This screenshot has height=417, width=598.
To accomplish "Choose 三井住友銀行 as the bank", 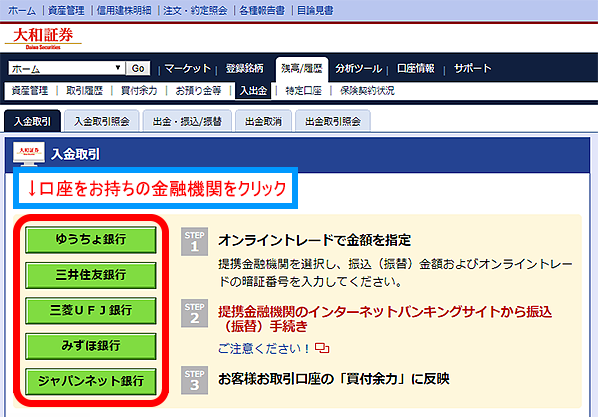I will 91,275.
